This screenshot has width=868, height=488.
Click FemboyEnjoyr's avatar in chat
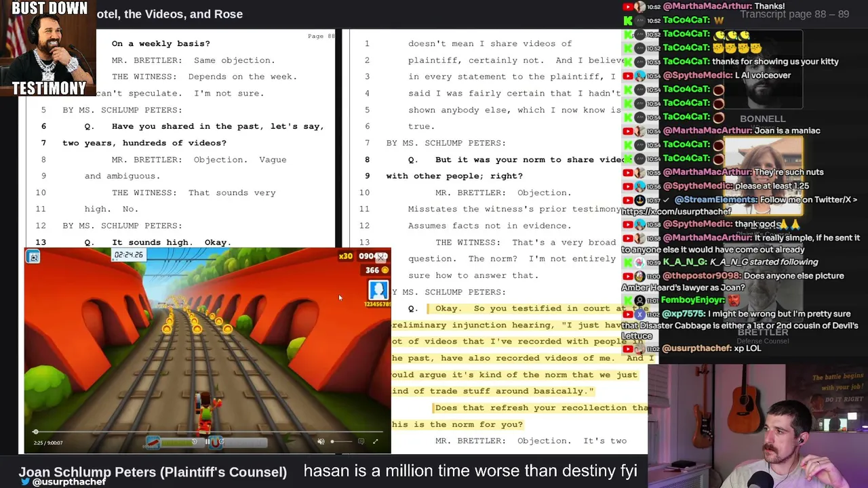(640, 300)
